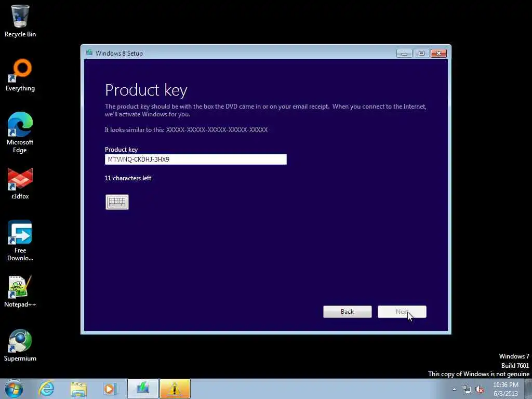Click the Product key input field
The width and height of the screenshot is (532, 399).
coord(196,159)
